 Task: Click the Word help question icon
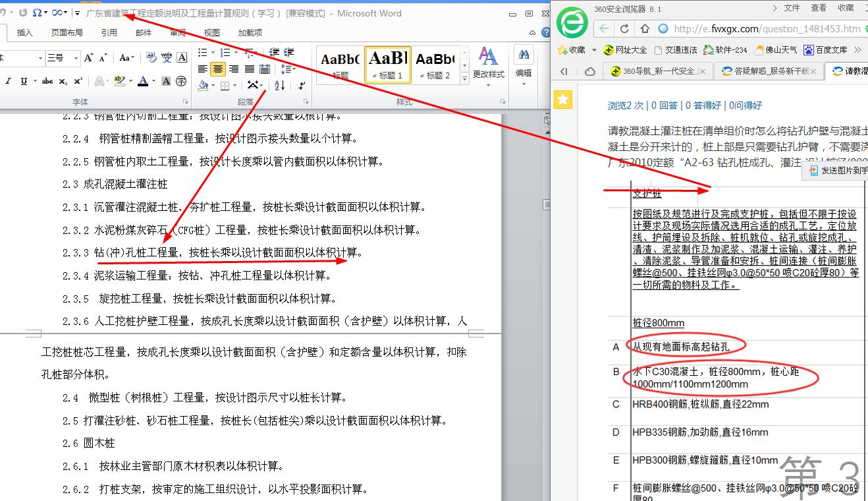tap(545, 32)
